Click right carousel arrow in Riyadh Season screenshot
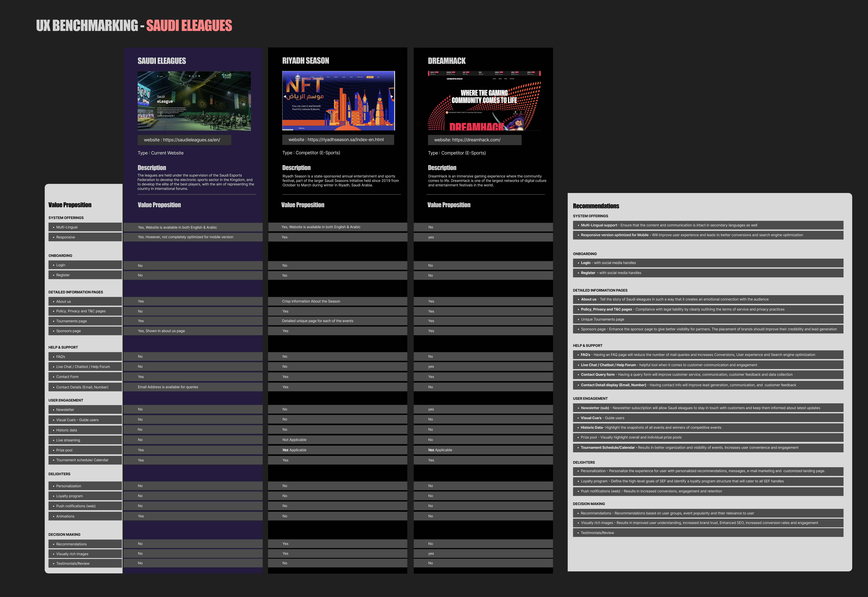 (392, 96)
